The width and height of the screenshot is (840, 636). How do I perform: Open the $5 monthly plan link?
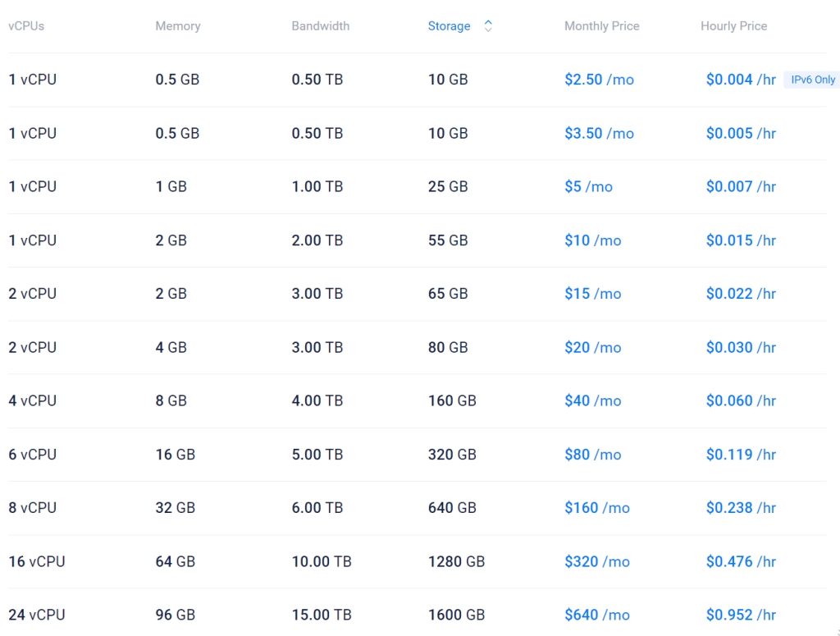[585, 186]
